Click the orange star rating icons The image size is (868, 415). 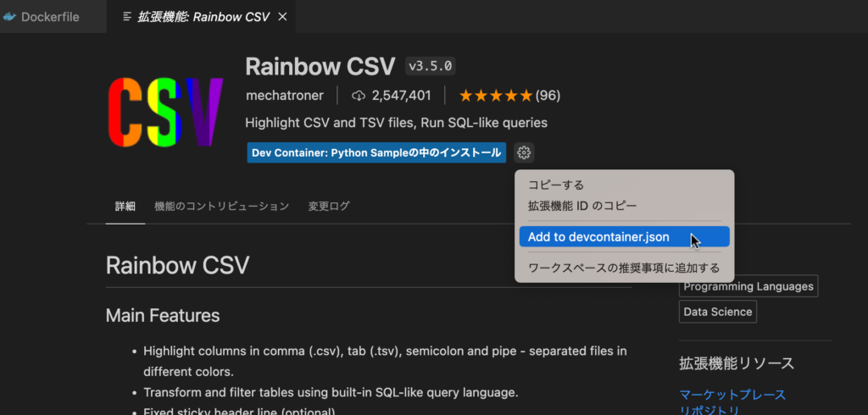[496, 96]
